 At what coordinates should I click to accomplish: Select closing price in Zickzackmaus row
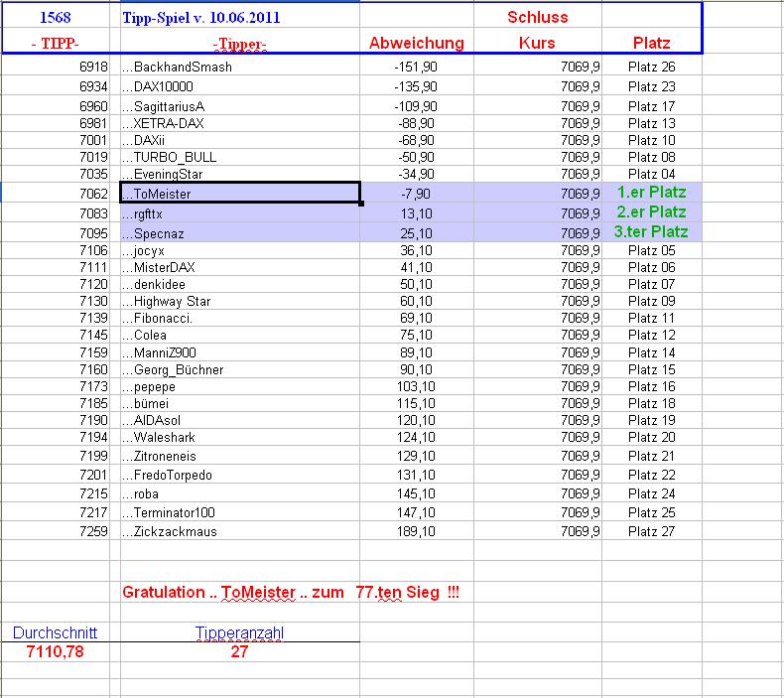point(538,531)
